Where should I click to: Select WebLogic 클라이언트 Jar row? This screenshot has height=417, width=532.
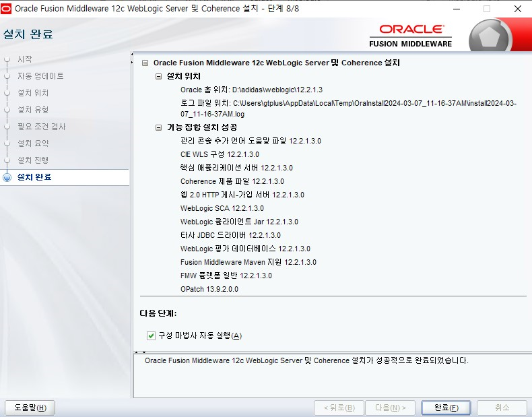click(239, 222)
